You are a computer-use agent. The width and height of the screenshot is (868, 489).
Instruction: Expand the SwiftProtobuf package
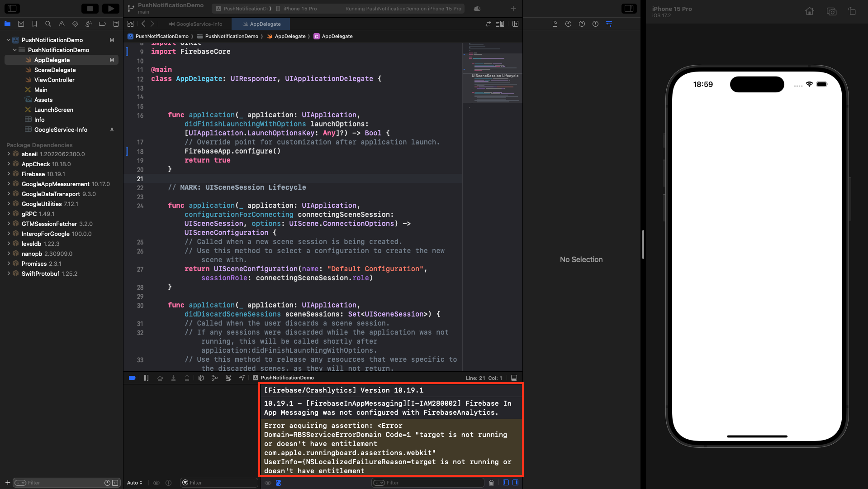coord(8,273)
